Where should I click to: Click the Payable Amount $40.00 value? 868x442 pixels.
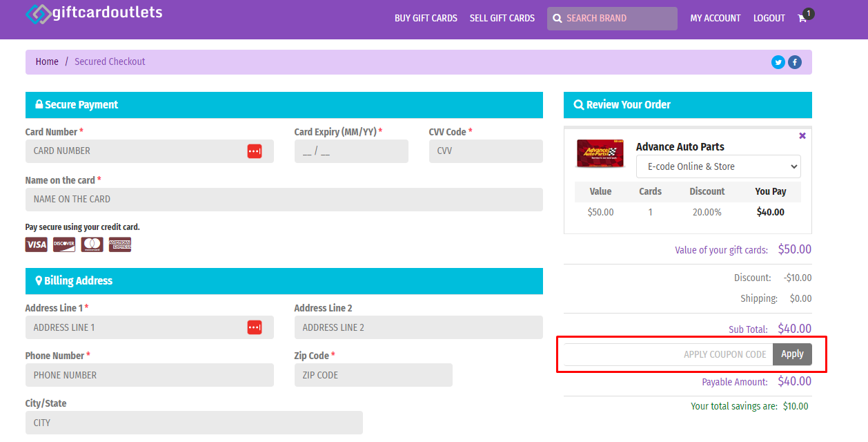click(795, 381)
